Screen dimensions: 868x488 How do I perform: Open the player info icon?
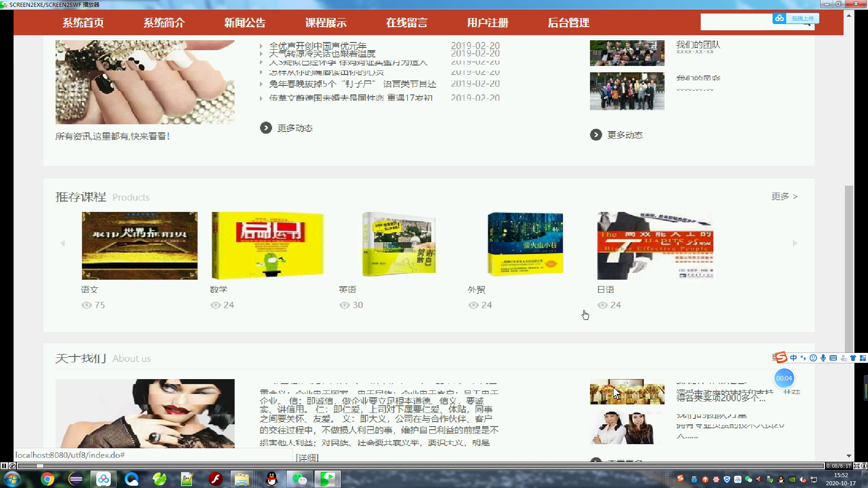coord(864,466)
